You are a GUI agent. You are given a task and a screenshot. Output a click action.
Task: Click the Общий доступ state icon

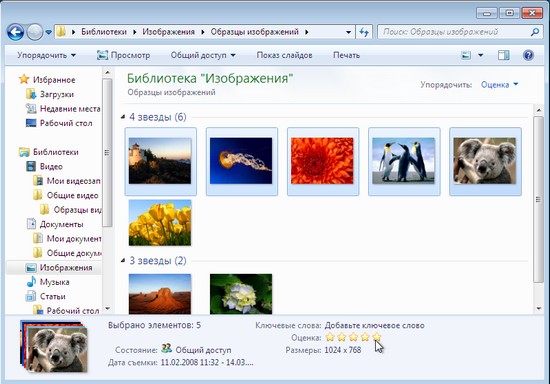(166, 348)
